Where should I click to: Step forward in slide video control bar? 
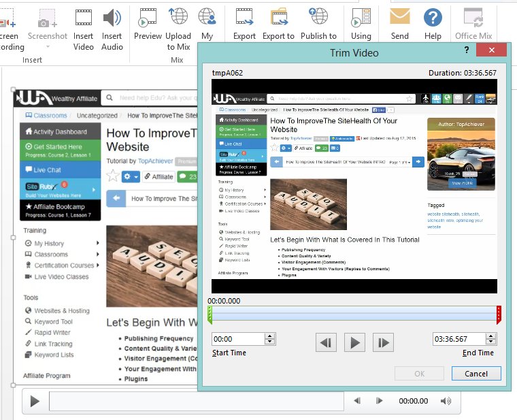point(380,401)
